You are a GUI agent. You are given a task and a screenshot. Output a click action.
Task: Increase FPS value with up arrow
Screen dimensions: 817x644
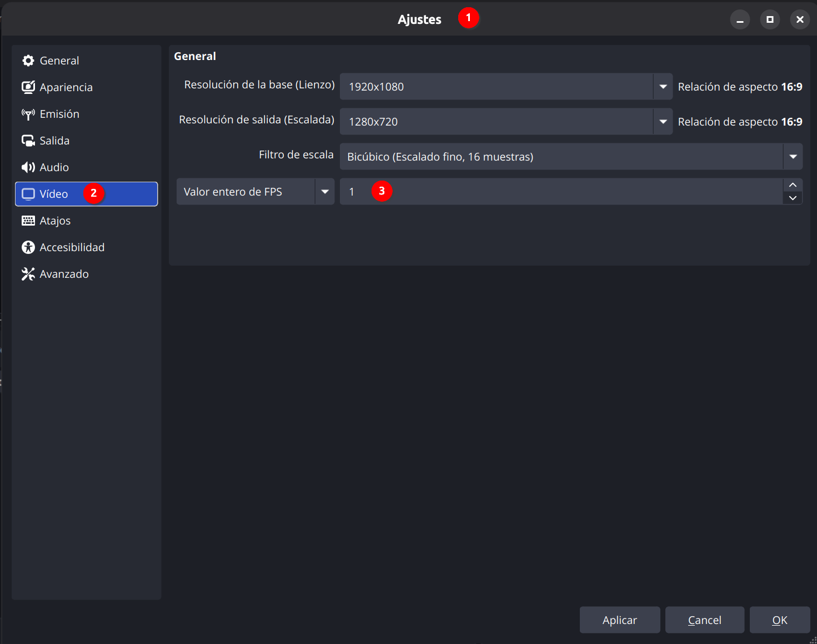(793, 185)
